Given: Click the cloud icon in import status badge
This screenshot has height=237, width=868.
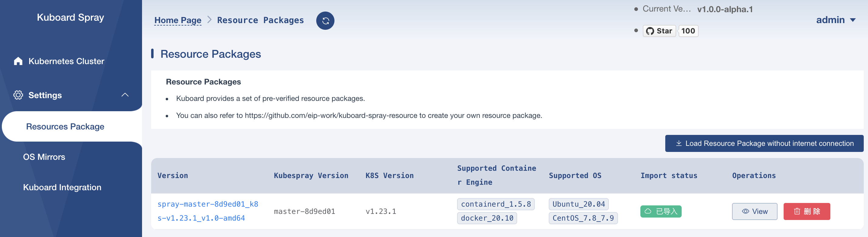Looking at the screenshot, I should point(648,211).
